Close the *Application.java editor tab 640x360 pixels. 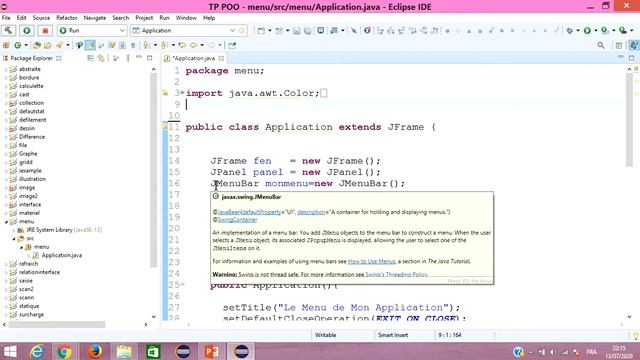pyautogui.click(x=221, y=58)
